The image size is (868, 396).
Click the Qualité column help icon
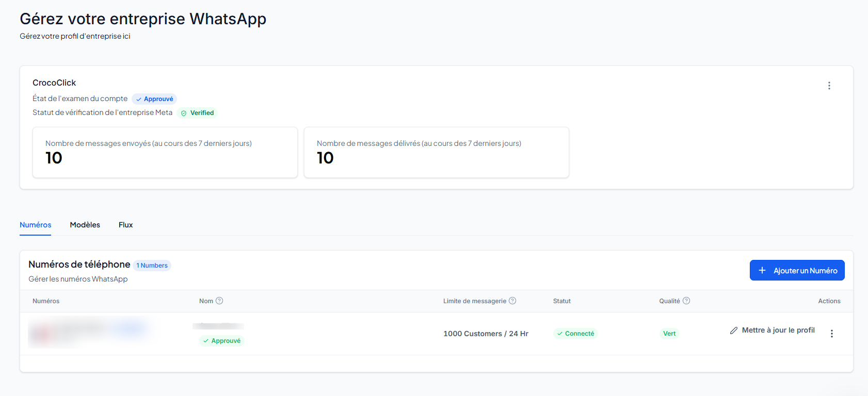686,301
